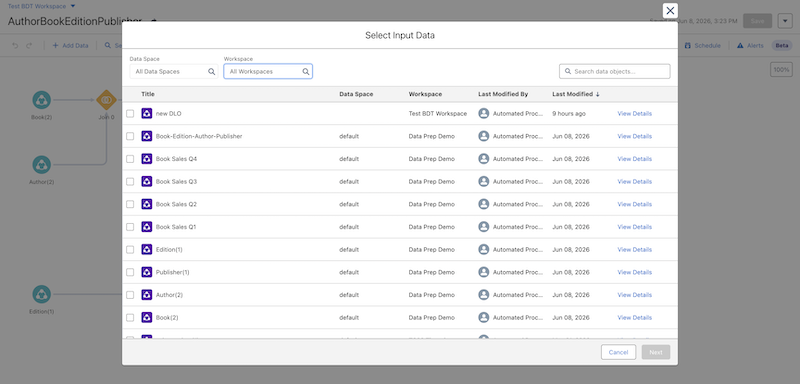Click Add Data in the toolbar

pyautogui.click(x=70, y=45)
